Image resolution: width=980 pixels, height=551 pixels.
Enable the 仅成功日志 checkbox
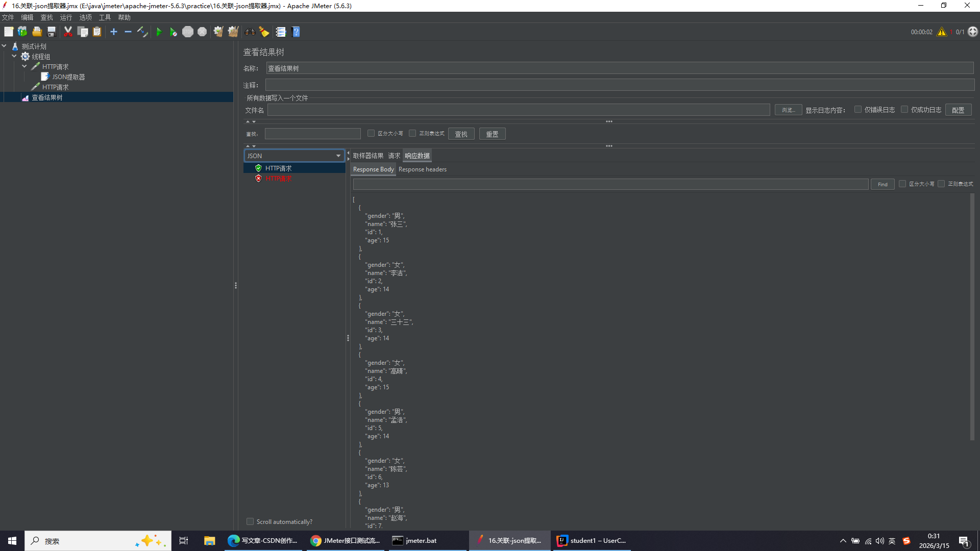[x=904, y=110]
